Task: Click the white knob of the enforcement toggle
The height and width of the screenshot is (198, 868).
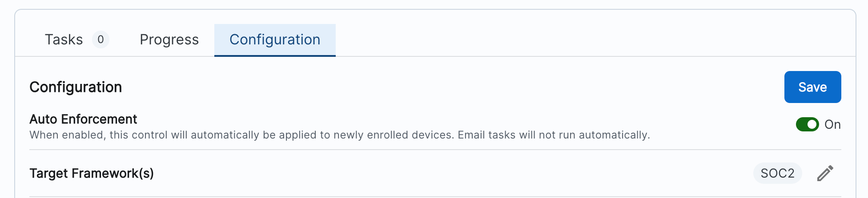Action: [812, 124]
